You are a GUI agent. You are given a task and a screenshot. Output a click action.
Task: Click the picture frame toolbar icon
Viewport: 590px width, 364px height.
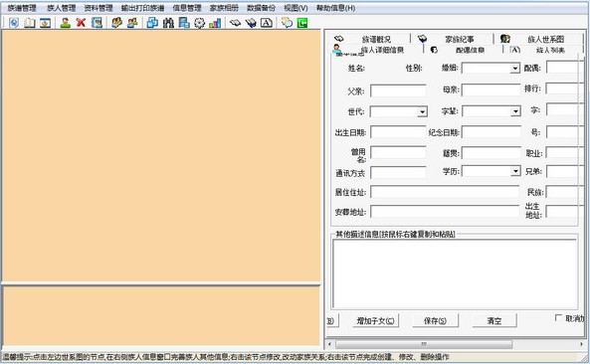click(x=45, y=23)
